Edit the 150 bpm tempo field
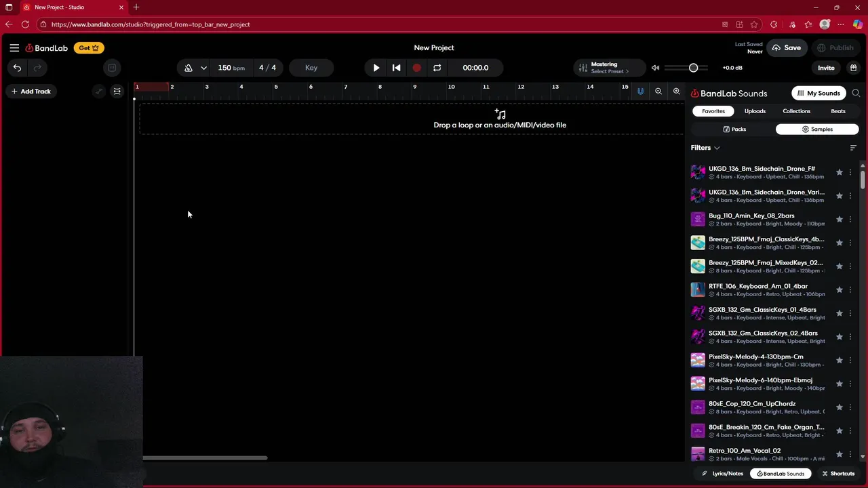Viewport: 868px width, 488px height. pyautogui.click(x=231, y=68)
